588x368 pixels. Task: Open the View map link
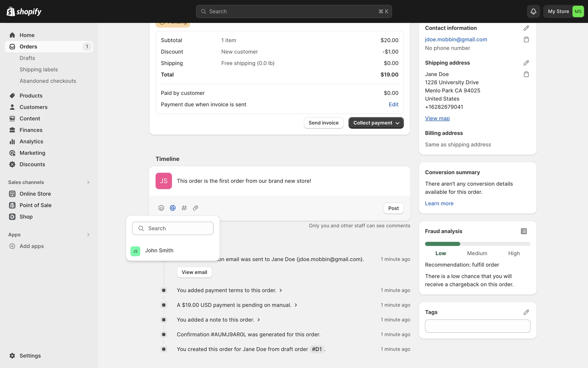pos(437,118)
